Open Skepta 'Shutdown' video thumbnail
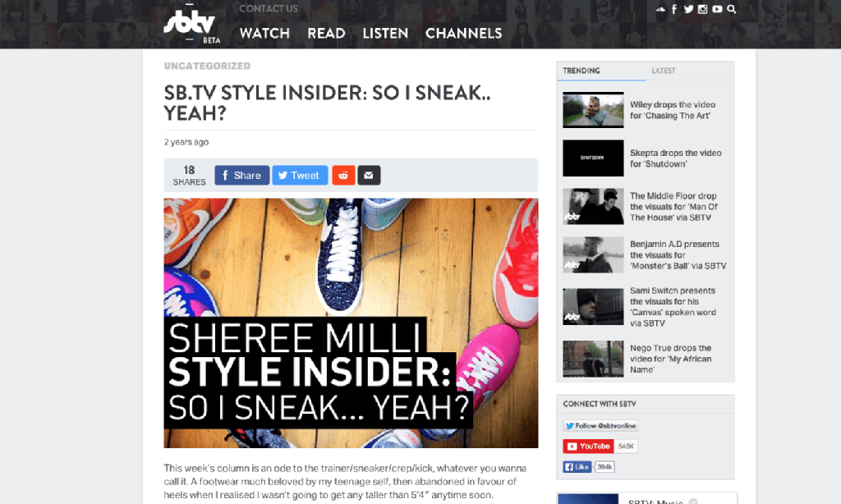This screenshot has width=841, height=504. click(x=593, y=158)
